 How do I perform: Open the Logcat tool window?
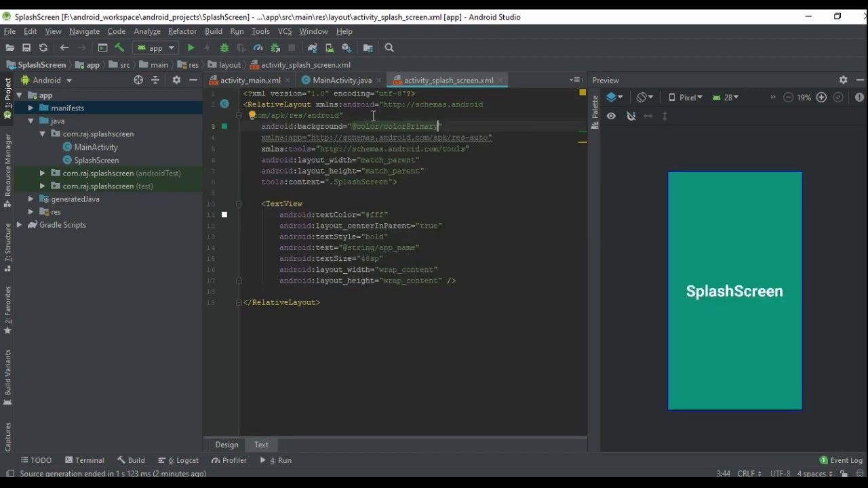pyautogui.click(x=178, y=460)
